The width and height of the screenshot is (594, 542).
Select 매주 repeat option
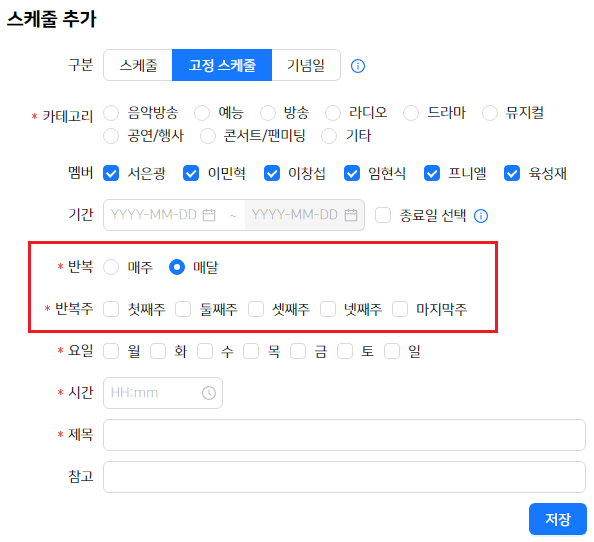[x=111, y=267]
